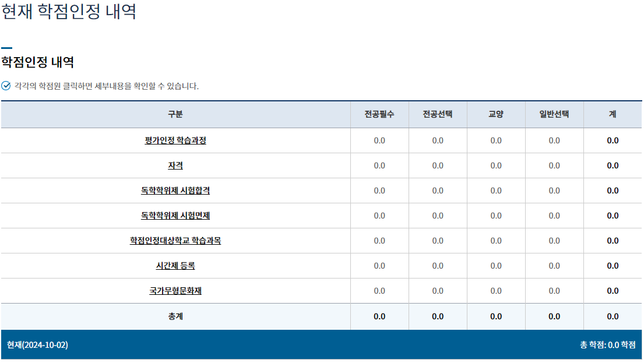Click the 계 value in 평가인정 학습과정 row

point(613,140)
